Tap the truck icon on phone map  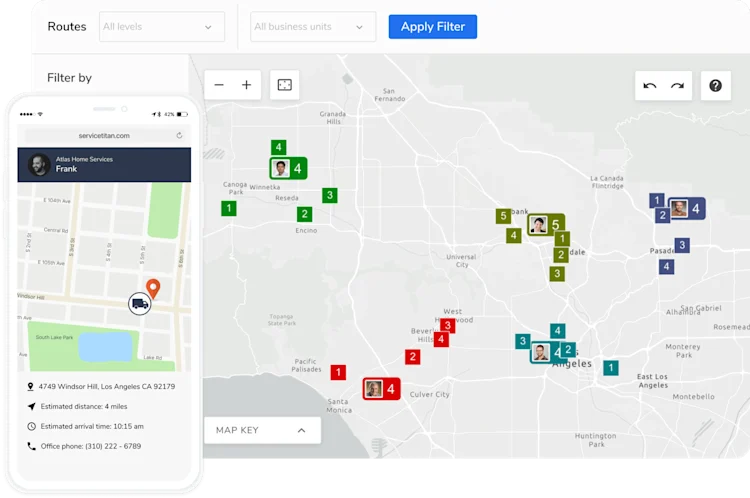click(140, 304)
